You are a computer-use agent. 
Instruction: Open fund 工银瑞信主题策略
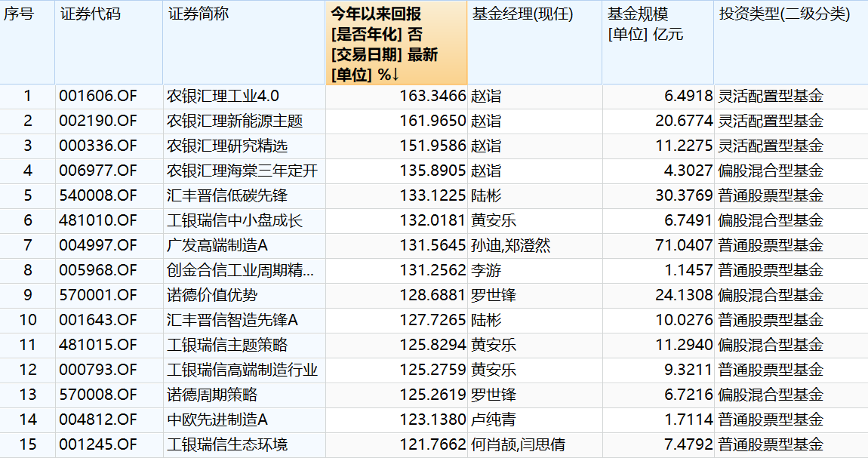pos(227,345)
